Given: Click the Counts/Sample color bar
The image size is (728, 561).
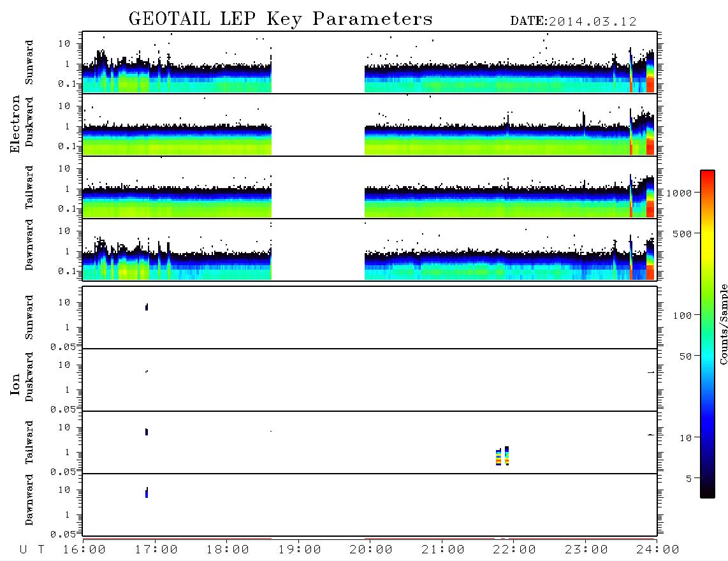Looking at the screenshot, I should 708,334.
